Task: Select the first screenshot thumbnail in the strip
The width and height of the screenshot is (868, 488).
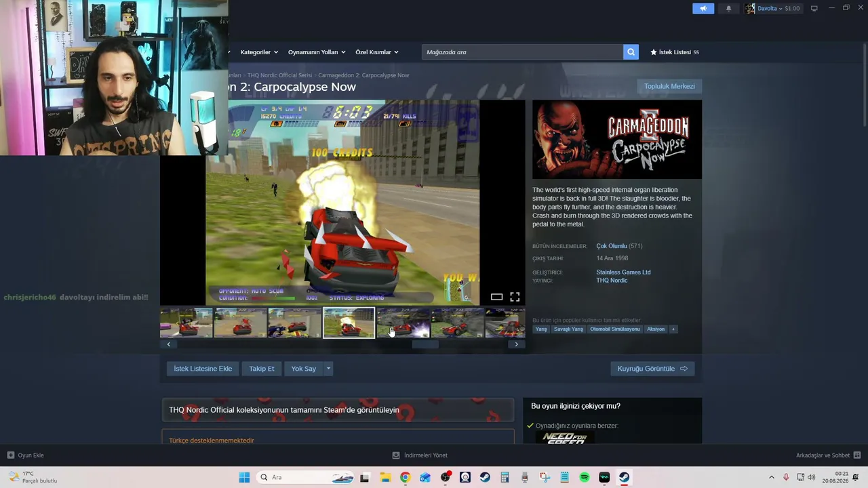Action: coord(186,323)
